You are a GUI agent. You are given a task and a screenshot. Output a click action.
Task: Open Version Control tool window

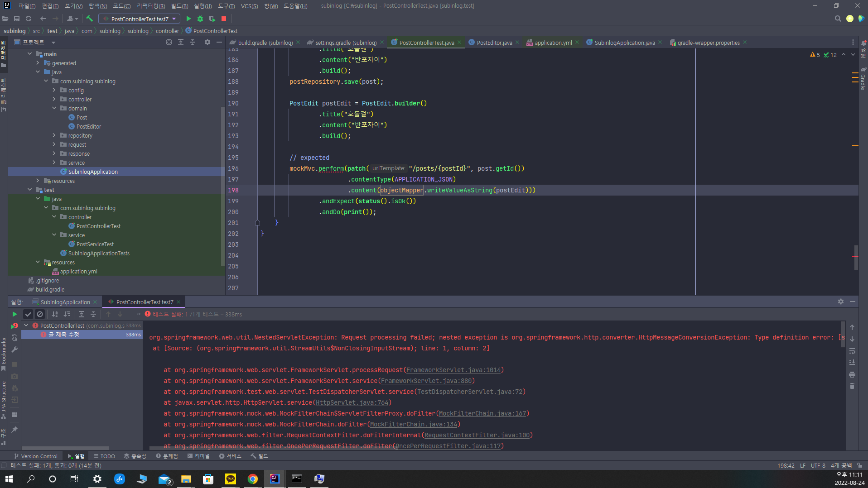tap(36, 456)
